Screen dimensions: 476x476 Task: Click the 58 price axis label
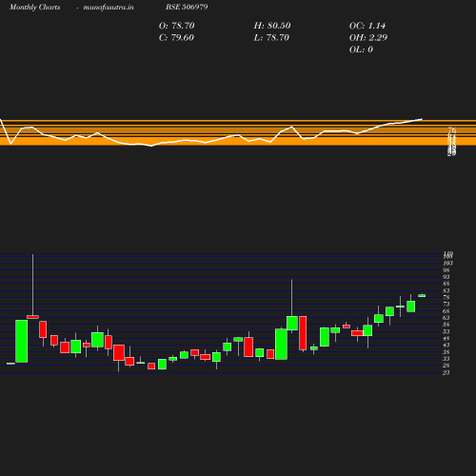(x=446, y=325)
